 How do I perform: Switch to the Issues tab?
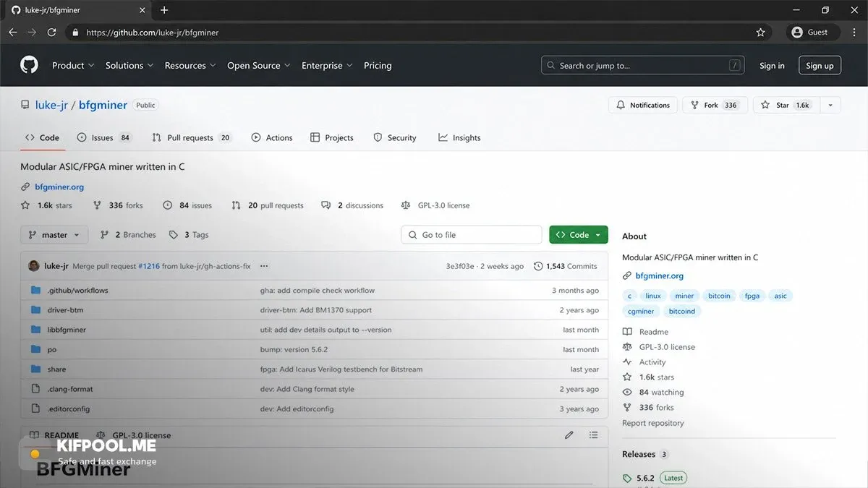(x=104, y=137)
